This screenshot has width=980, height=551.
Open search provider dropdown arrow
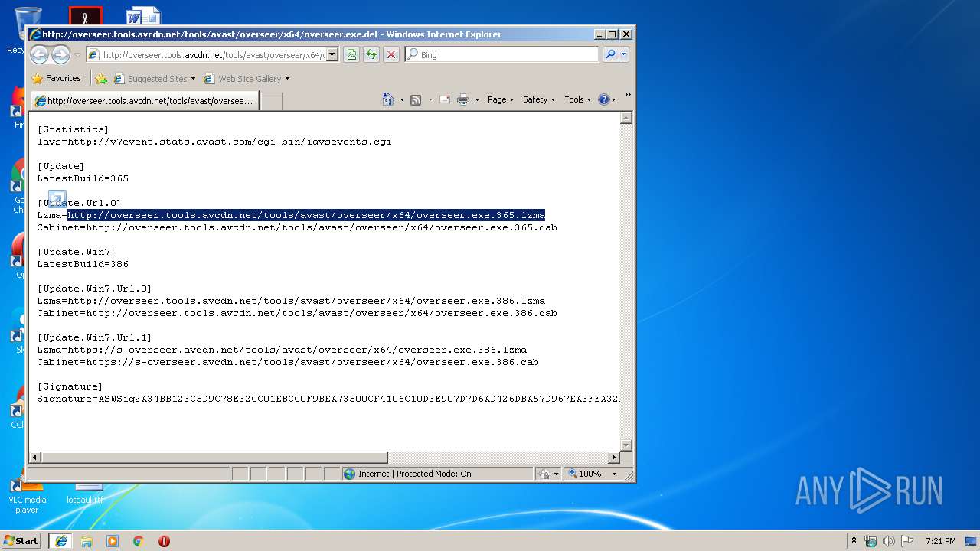(624, 54)
